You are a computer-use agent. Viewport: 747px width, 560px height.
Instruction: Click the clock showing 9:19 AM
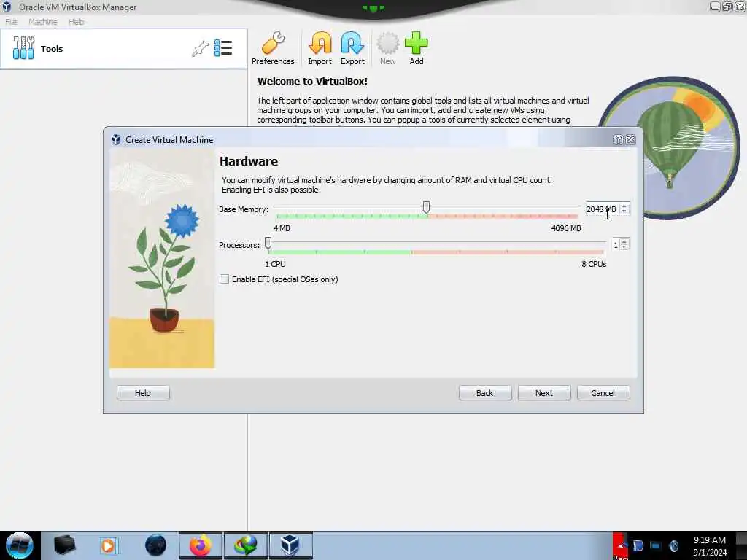709,540
